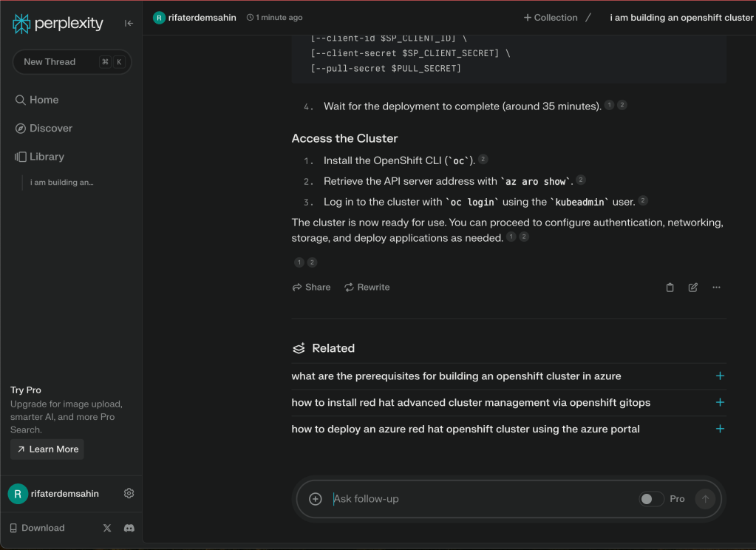The width and height of the screenshot is (756, 550).
Task: Click thread title in header
Action: click(681, 17)
